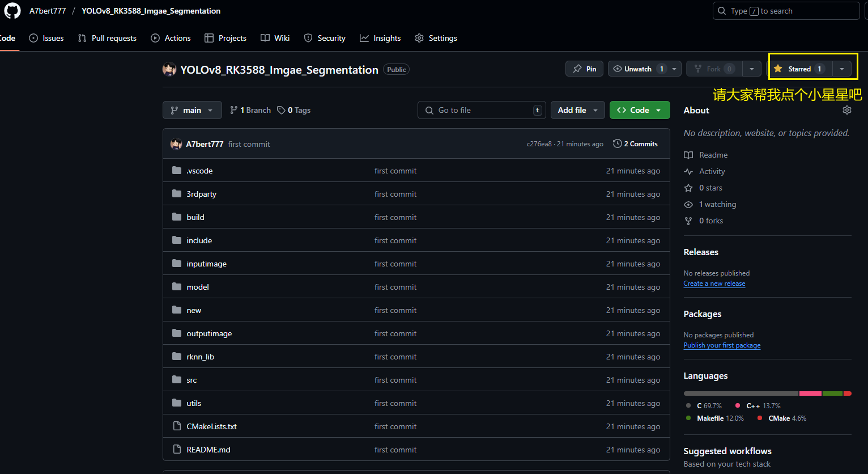
Task: Open the Releases heading link
Action: pyautogui.click(x=701, y=252)
